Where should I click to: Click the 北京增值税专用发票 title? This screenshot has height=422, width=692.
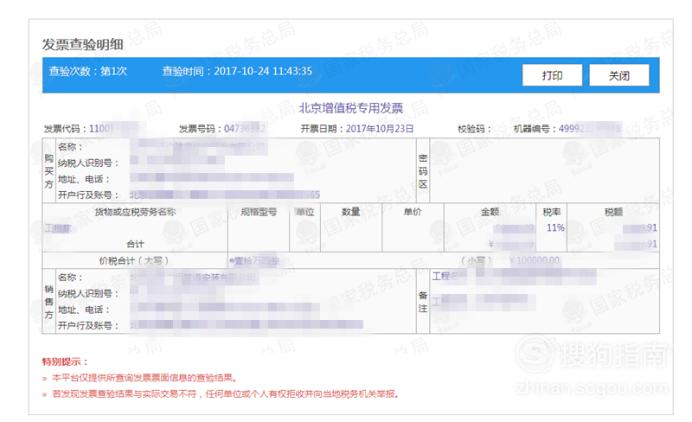tap(351, 108)
